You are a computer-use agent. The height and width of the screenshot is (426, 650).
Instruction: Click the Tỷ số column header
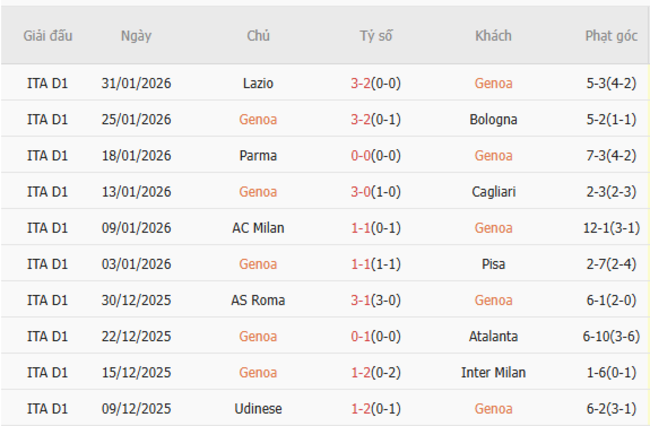(x=376, y=36)
